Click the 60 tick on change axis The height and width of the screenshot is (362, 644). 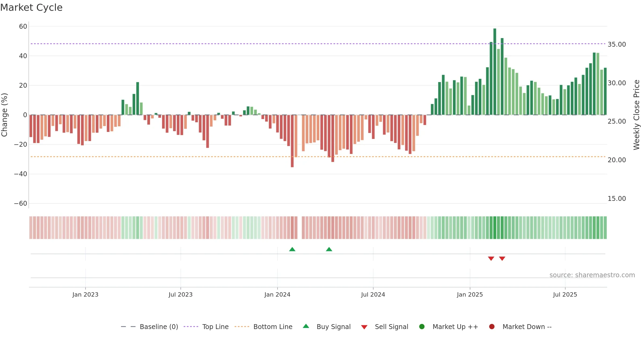(x=23, y=27)
